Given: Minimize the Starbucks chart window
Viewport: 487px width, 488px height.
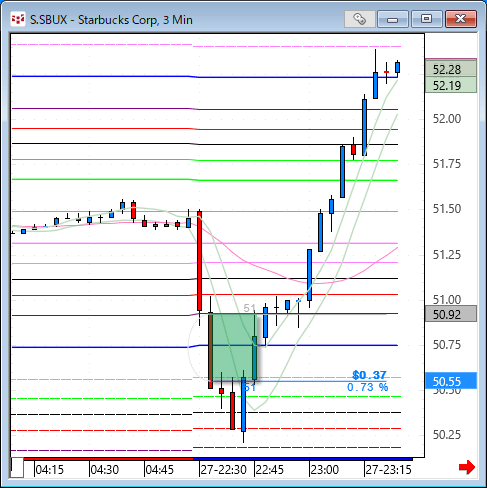Looking at the screenshot, I should pyautogui.click(x=393, y=19).
